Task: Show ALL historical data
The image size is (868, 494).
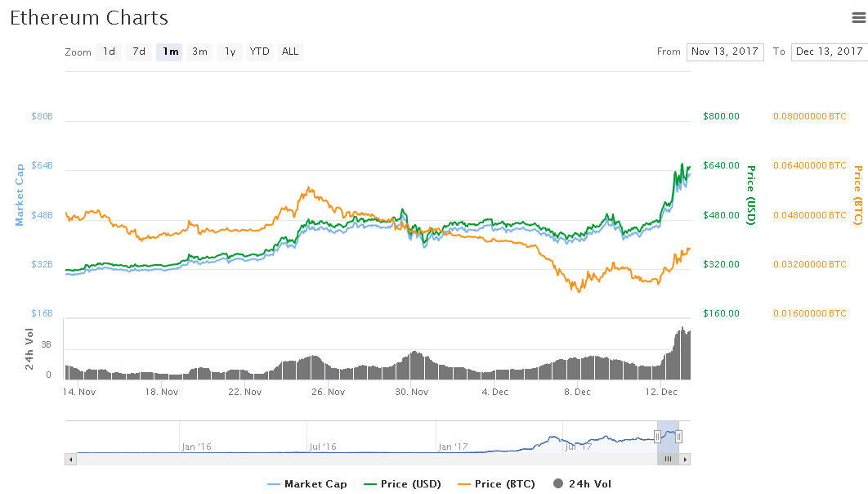Action: [x=290, y=52]
